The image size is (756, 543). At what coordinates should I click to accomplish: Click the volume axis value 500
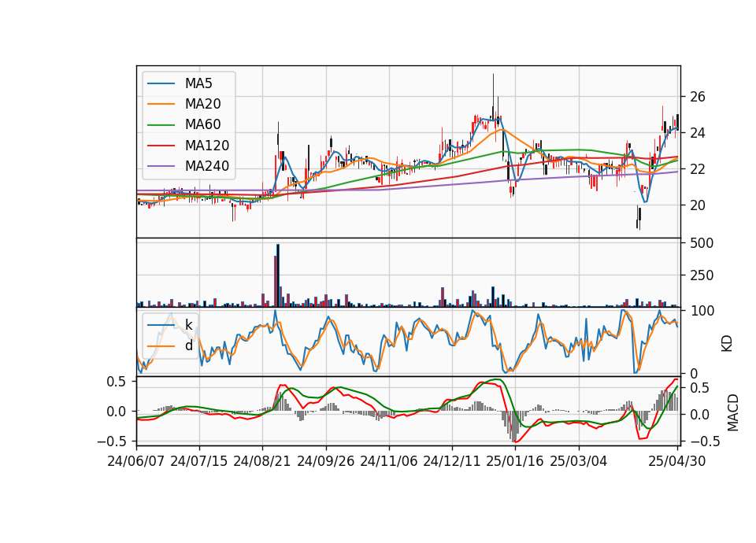tap(702, 243)
